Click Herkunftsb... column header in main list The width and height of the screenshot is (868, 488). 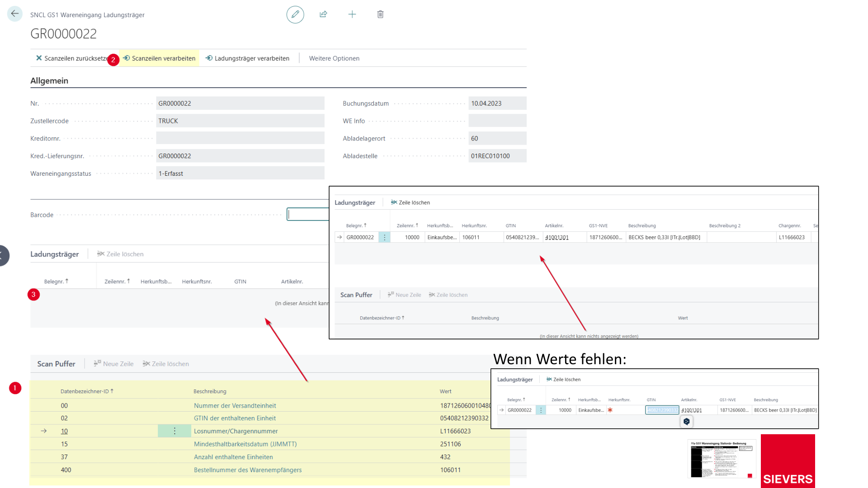[x=156, y=282]
